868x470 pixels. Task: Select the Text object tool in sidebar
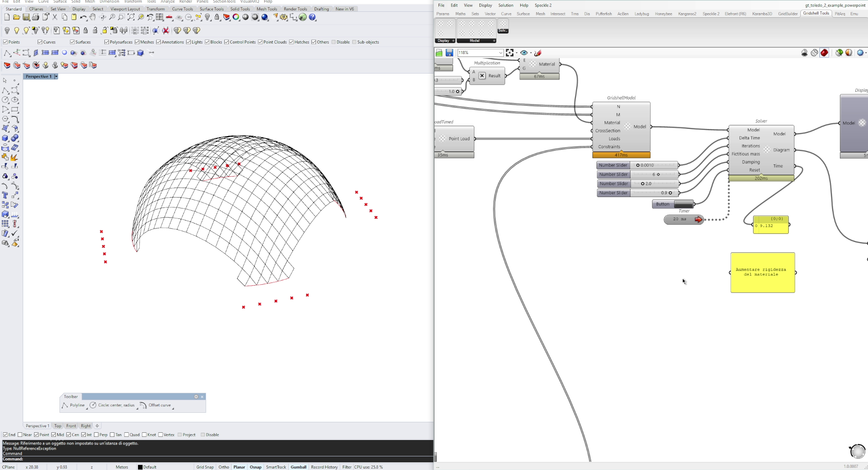point(5,195)
